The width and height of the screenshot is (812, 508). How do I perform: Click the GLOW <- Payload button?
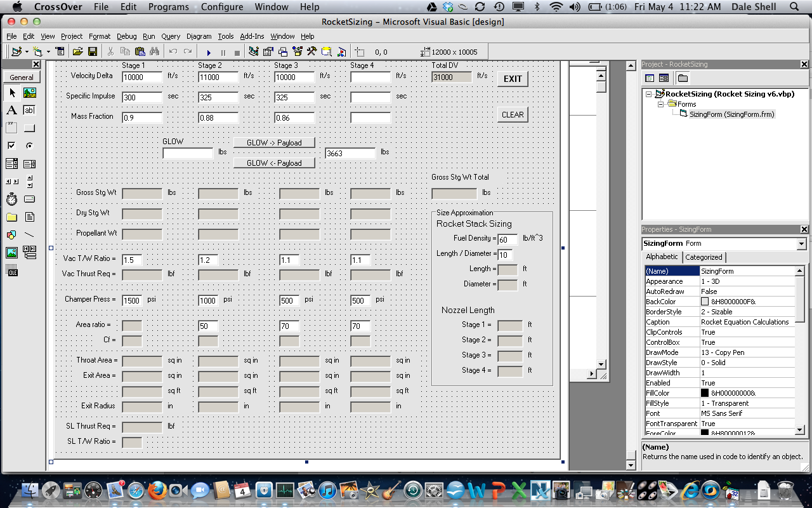click(274, 163)
